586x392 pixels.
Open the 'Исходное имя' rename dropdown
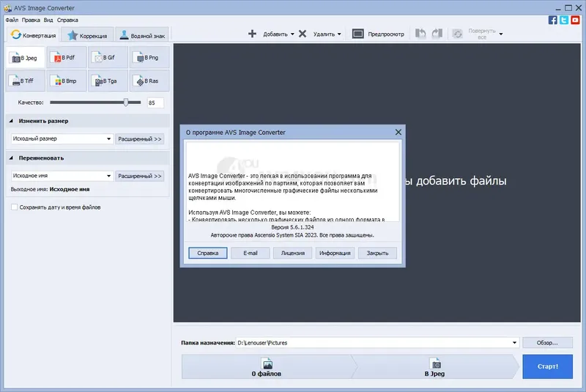pos(62,176)
